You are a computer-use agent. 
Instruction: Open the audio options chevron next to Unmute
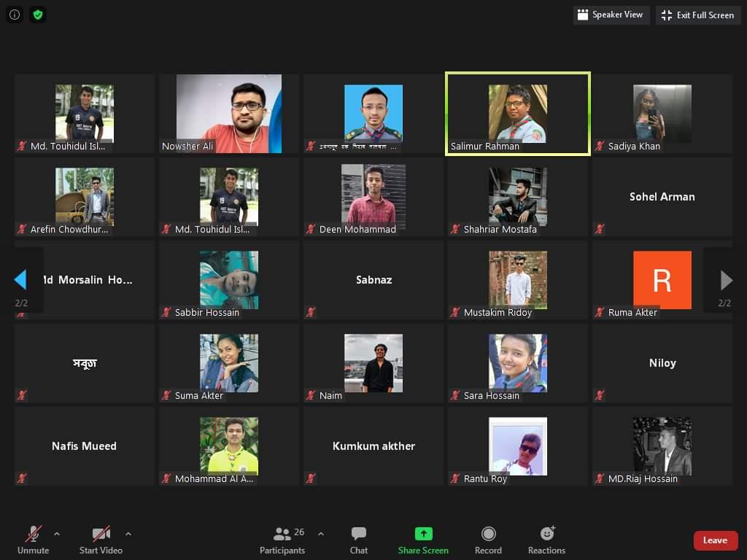point(57,533)
